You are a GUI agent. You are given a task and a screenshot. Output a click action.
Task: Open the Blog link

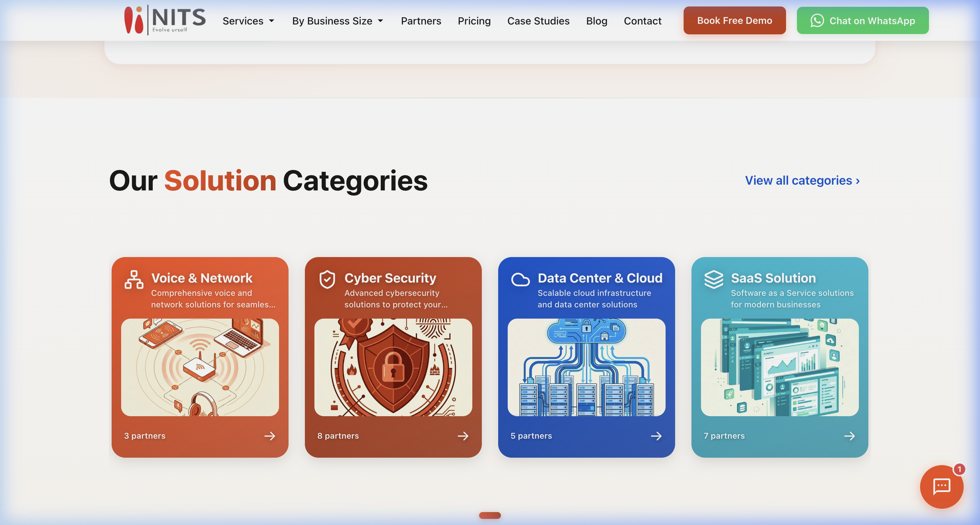(x=597, y=21)
